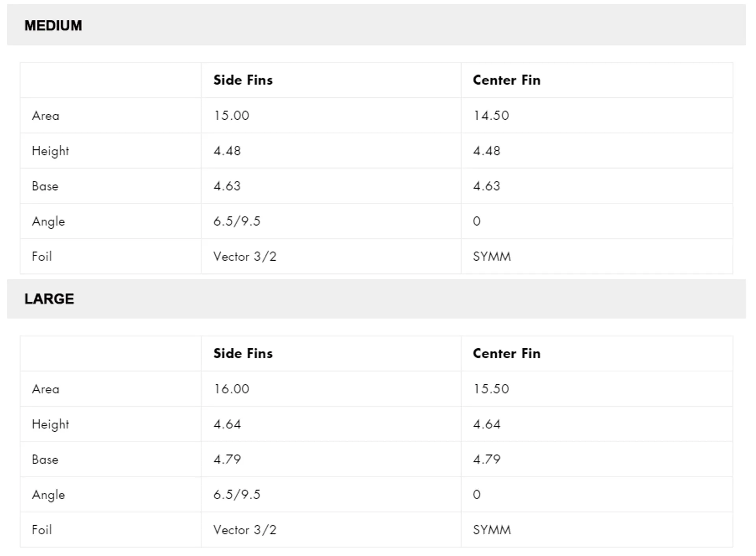Select the Medium Height row label
This screenshot has height=556, width=756.
pyautogui.click(x=50, y=151)
